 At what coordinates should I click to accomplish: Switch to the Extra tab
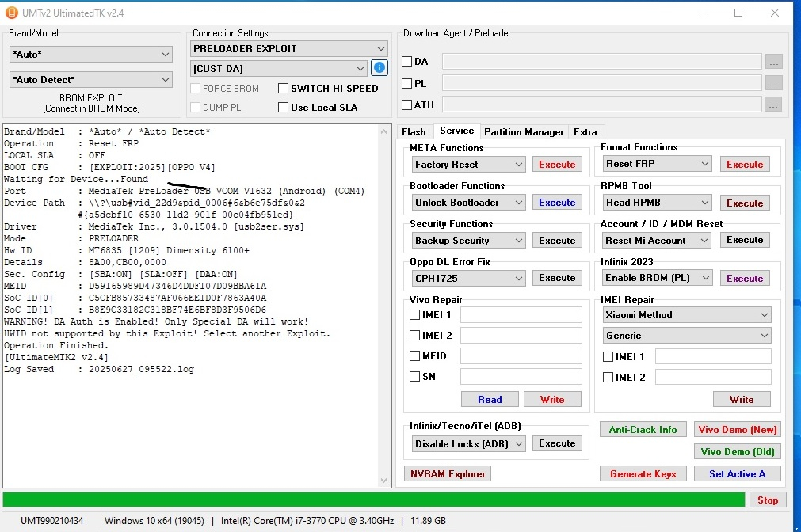[585, 131]
